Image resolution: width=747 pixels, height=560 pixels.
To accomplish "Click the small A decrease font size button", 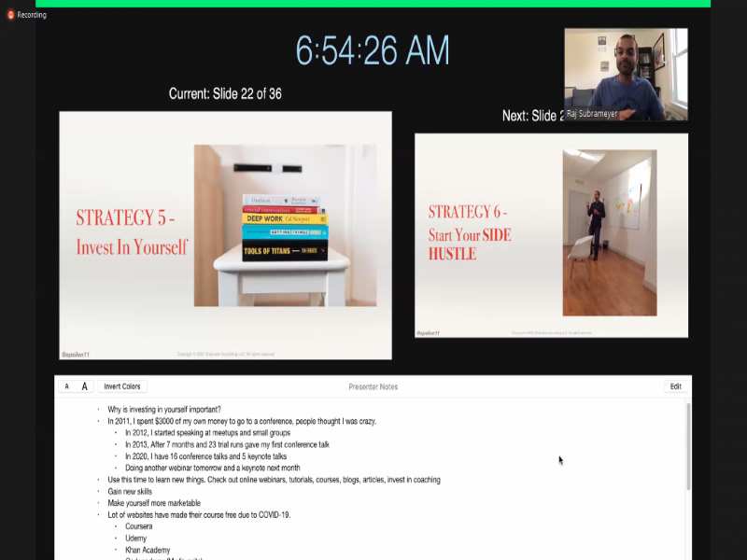I will [x=66, y=386].
